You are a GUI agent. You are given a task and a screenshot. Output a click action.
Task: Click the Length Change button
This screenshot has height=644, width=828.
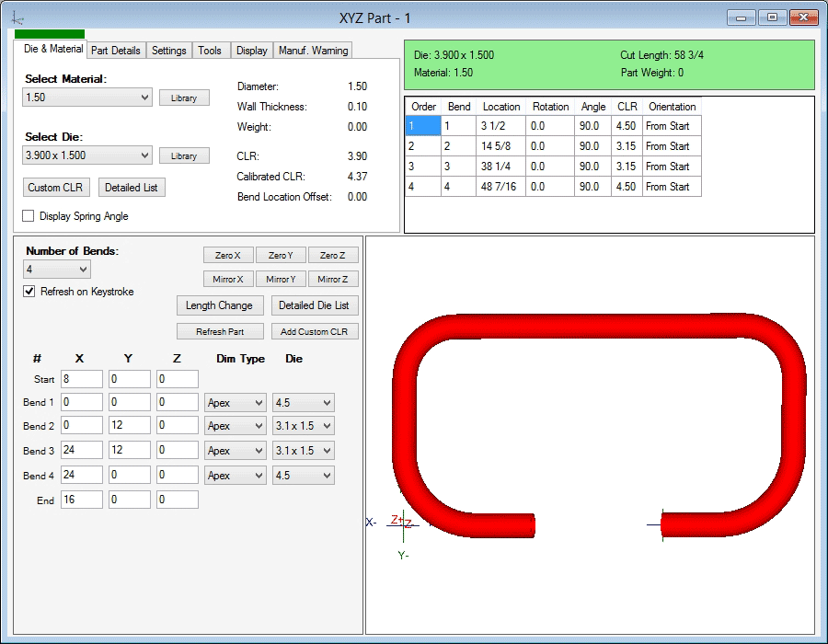point(220,305)
